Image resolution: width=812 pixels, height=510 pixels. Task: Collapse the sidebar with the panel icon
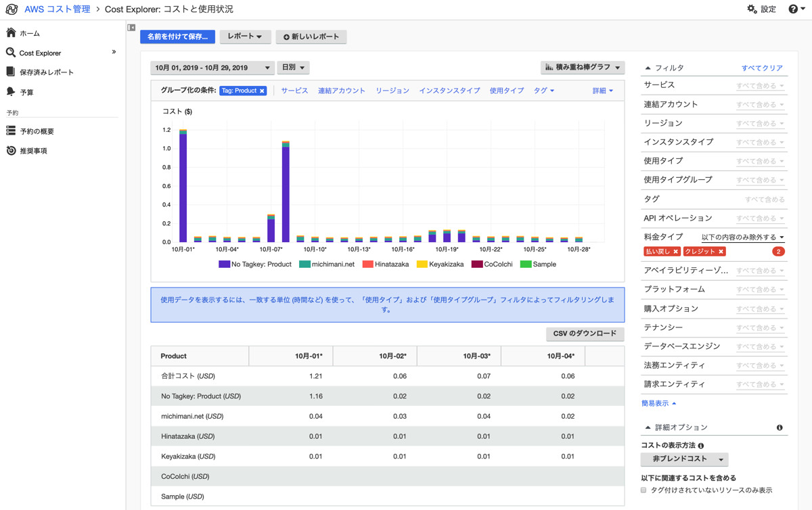131,26
